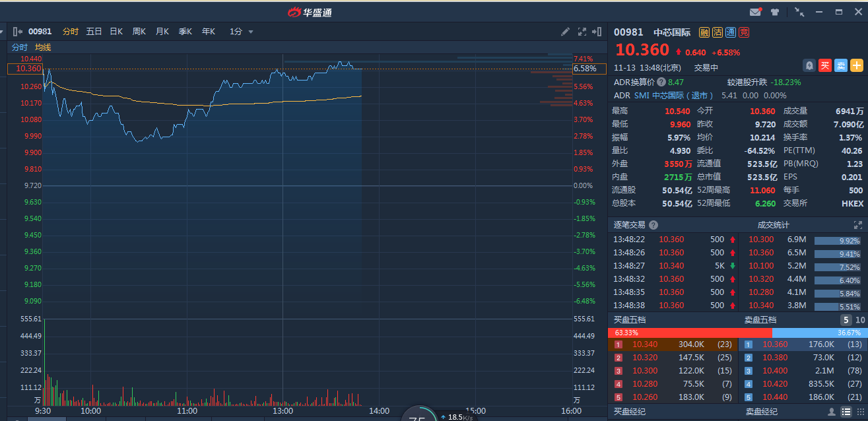
Task: Select the chart drawing pencil tool
Action: coord(565,32)
